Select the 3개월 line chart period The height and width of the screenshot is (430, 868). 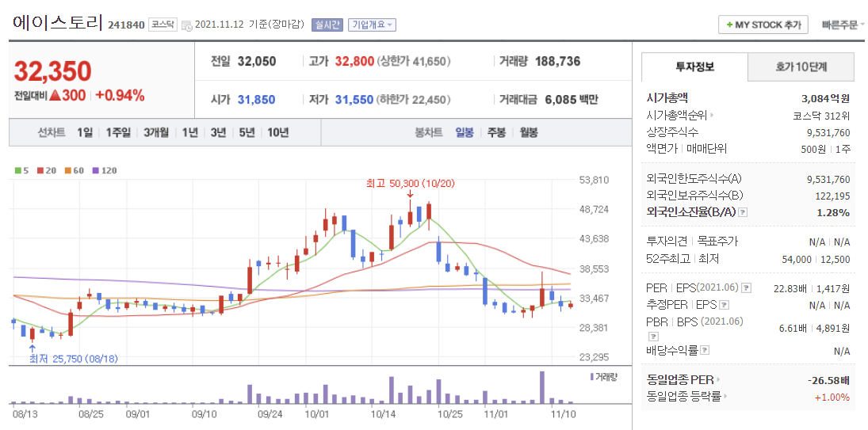[x=155, y=133]
